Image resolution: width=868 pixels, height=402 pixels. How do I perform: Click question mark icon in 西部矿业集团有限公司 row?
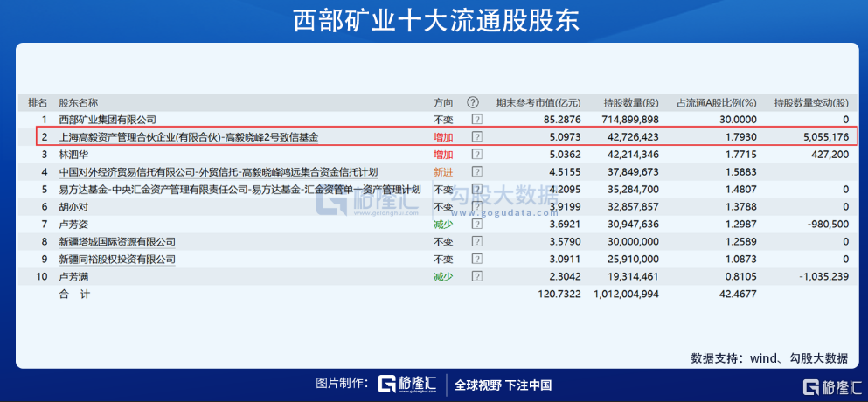477,119
